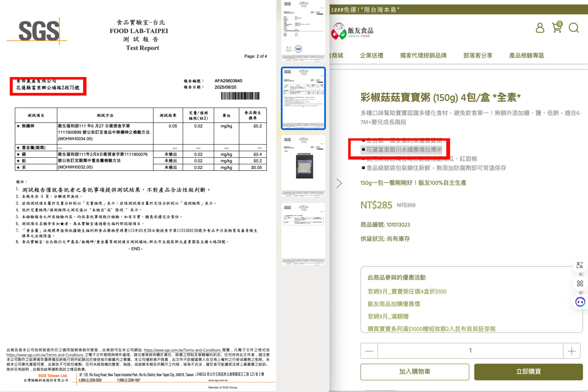Open 產品檢驗專區 menu item
The height and width of the screenshot is (392, 588).
click(x=526, y=56)
